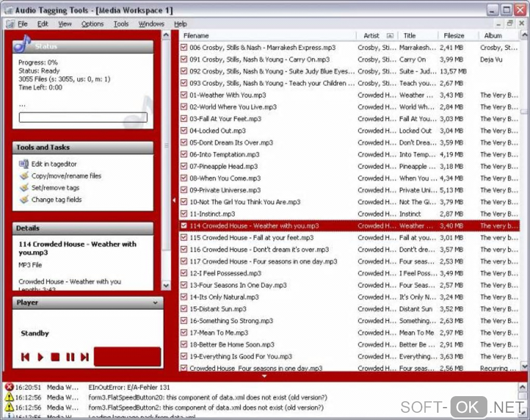This screenshot has width=530, height=420.
Task: Open the Help menu
Action: pos(180,24)
